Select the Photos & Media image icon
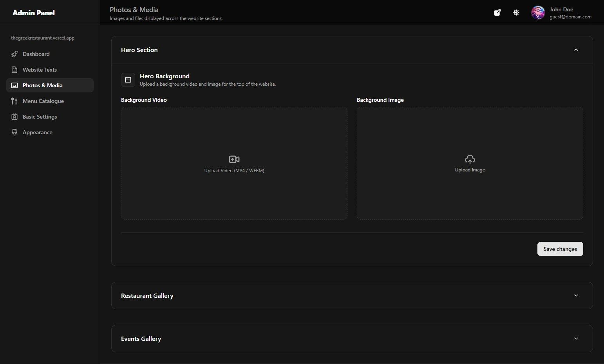 click(14, 85)
